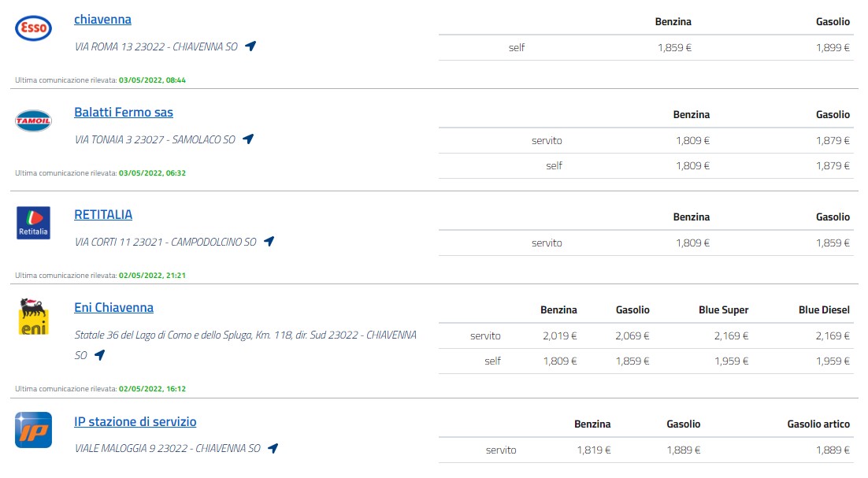The image size is (868, 478).
Task: Open the RETITALIA station link
Action: 103,215
